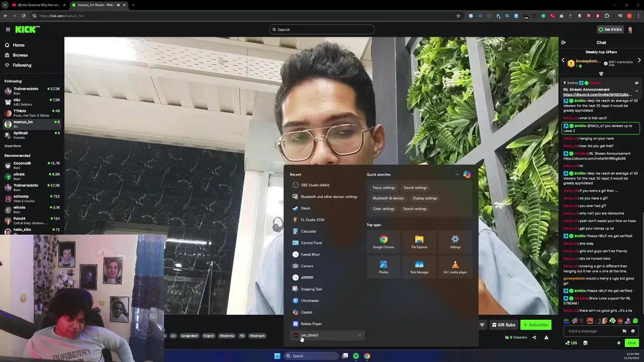This screenshot has height=362, width=644.
Task: Open Google Chrome under Top apps
Action: (x=383, y=242)
